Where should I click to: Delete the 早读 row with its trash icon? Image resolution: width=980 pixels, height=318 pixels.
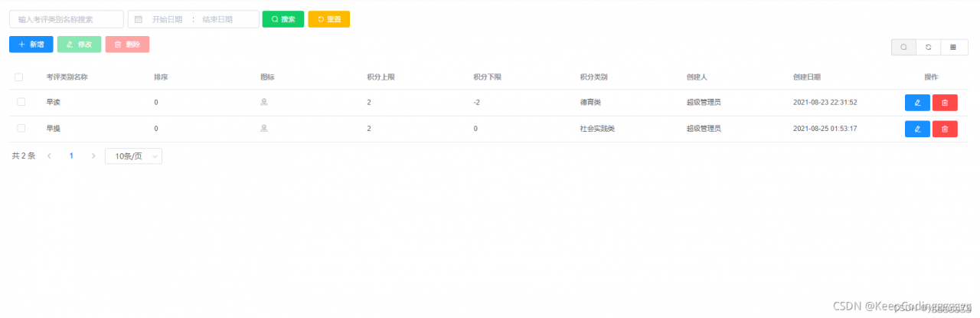945,103
